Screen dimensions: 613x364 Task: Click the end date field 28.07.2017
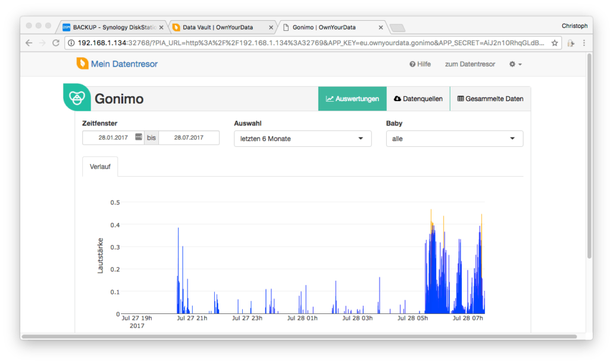click(189, 137)
